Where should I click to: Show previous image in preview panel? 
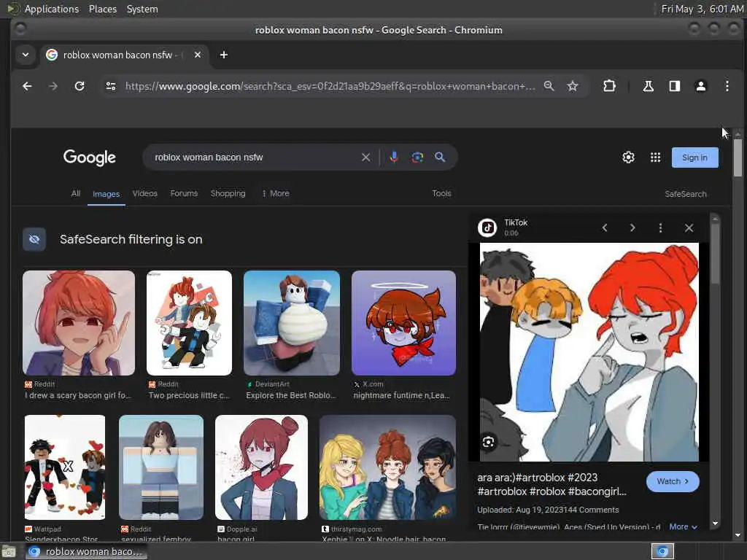pos(605,228)
